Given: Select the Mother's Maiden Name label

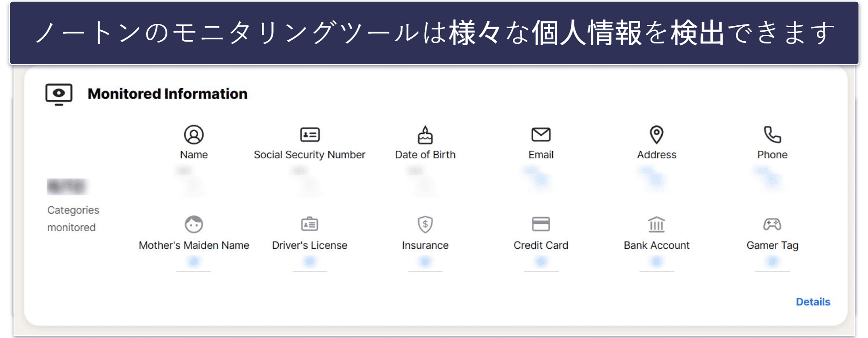Looking at the screenshot, I should click(x=194, y=245).
